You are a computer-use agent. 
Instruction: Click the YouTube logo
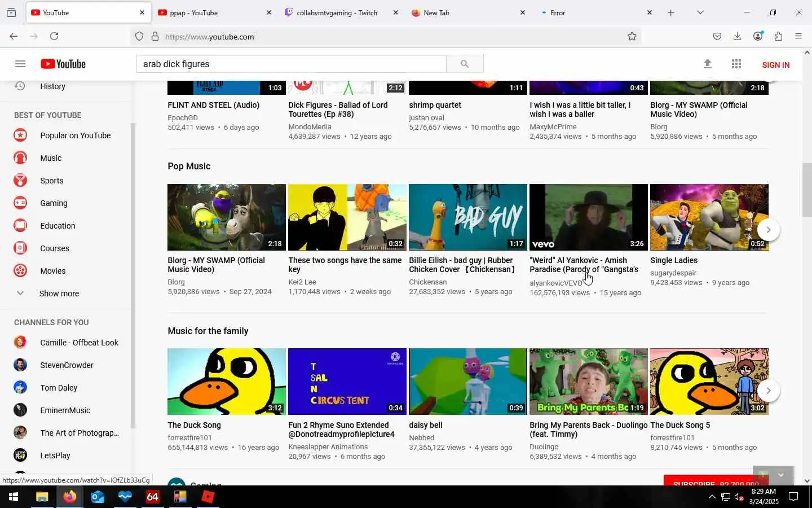[63, 64]
